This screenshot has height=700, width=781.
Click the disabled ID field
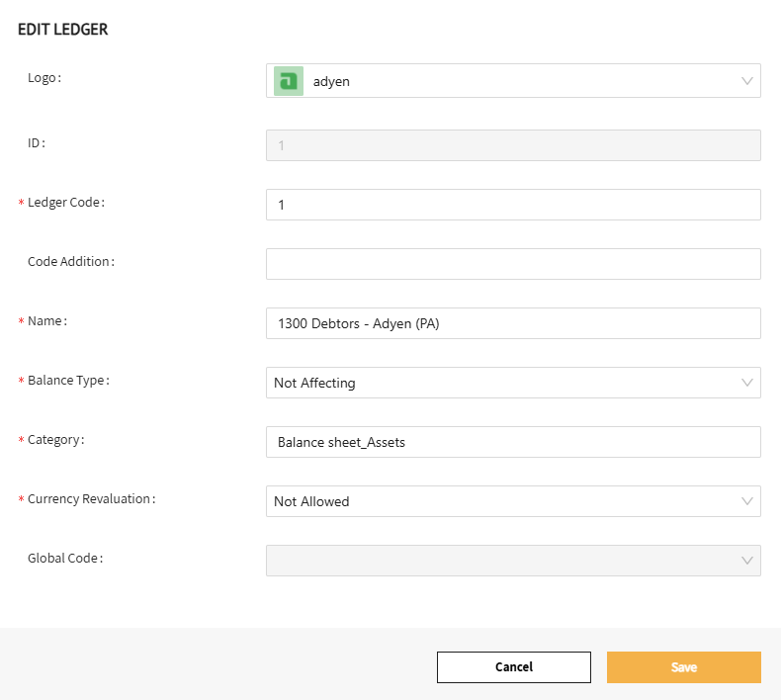coord(513,145)
